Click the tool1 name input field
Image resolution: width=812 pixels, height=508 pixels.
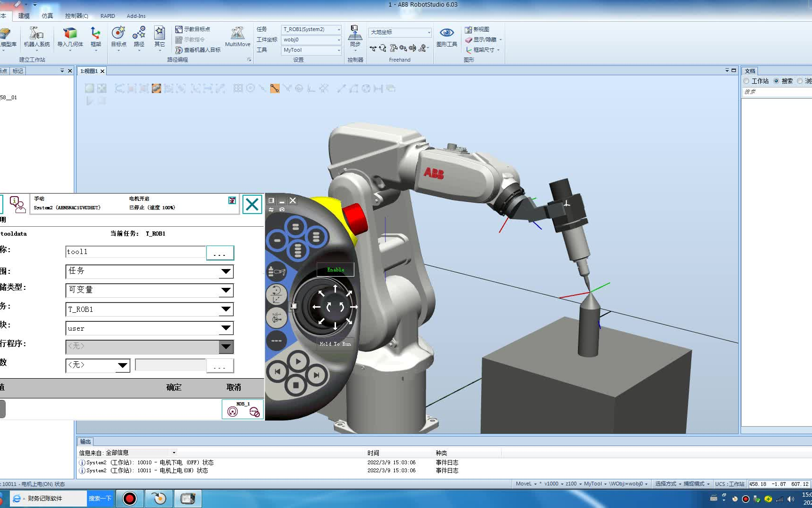click(x=135, y=252)
